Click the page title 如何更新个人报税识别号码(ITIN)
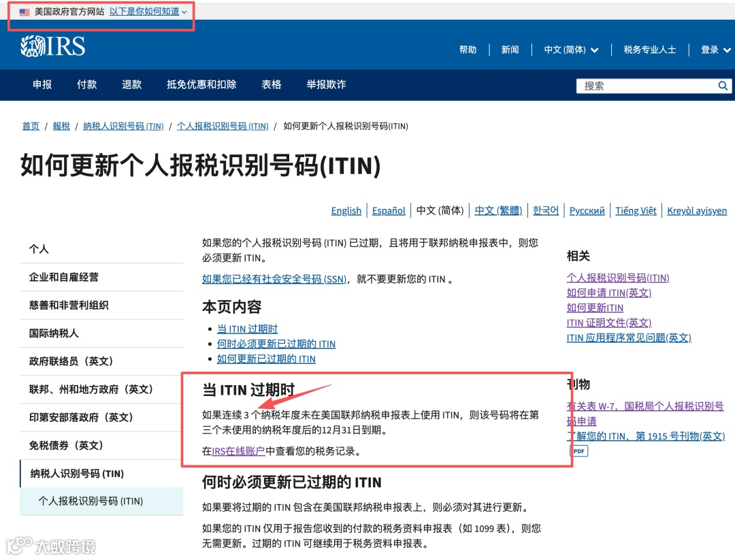This screenshot has height=560, width=735. pyautogui.click(x=201, y=165)
